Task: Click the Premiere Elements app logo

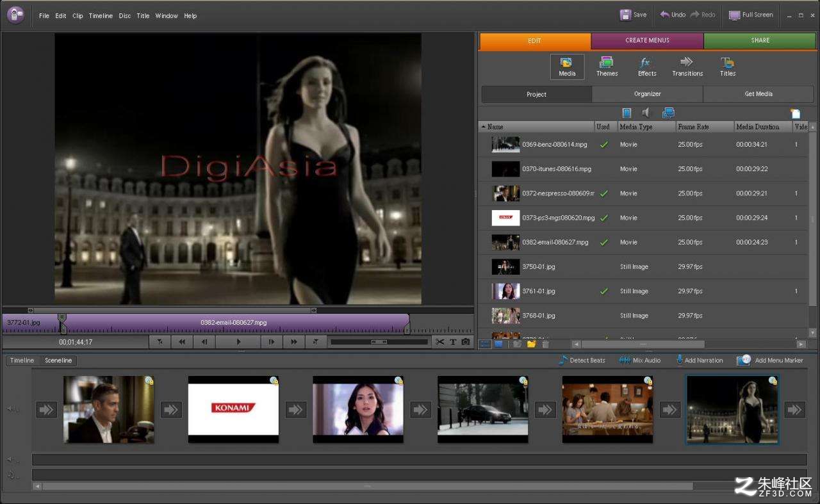Action: [x=15, y=15]
